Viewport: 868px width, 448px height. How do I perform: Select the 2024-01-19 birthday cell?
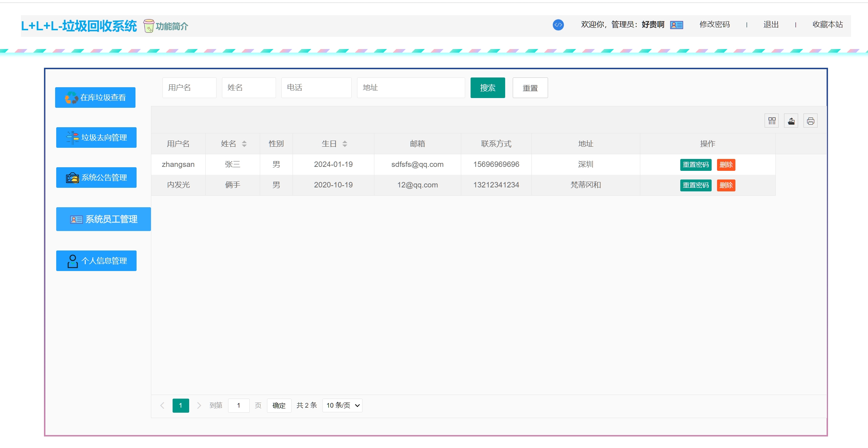click(333, 164)
